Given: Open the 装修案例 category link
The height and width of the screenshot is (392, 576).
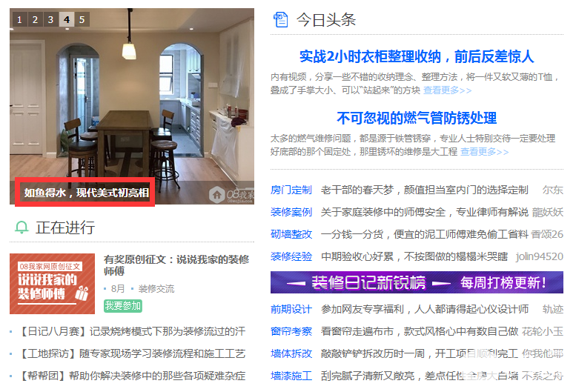Looking at the screenshot, I should click(x=291, y=212).
